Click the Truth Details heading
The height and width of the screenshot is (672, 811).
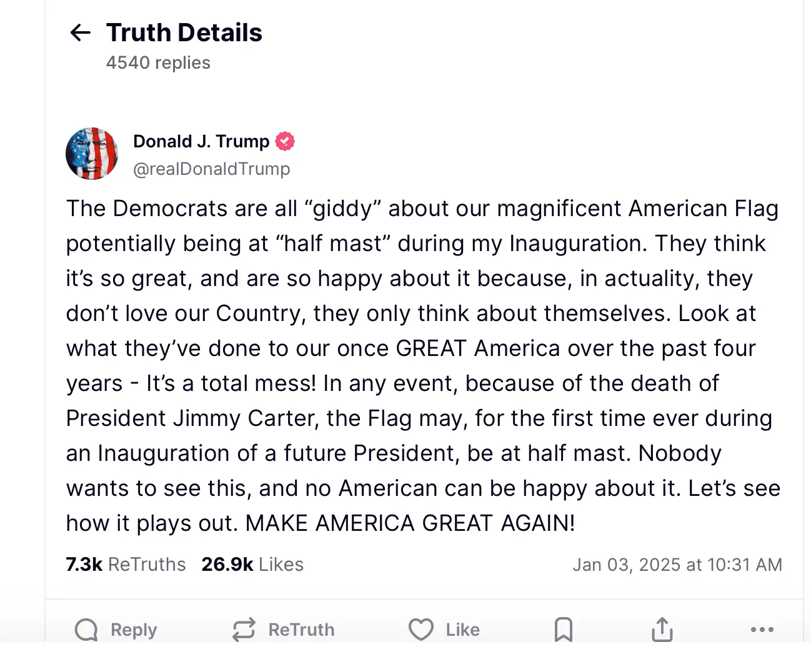pos(184,32)
